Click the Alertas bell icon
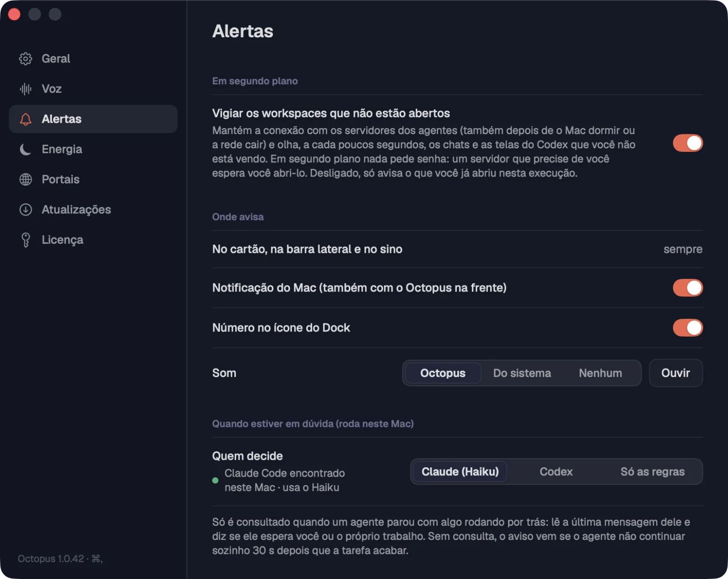 25,119
